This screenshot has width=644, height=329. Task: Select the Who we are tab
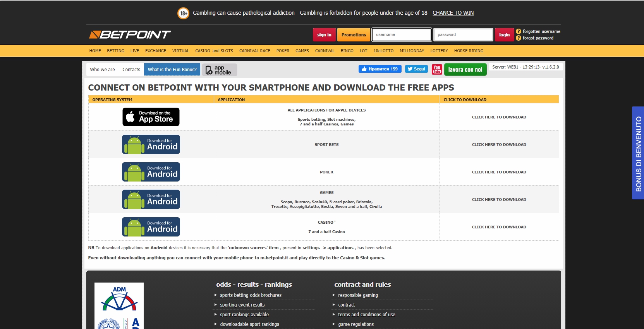pos(102,70)
